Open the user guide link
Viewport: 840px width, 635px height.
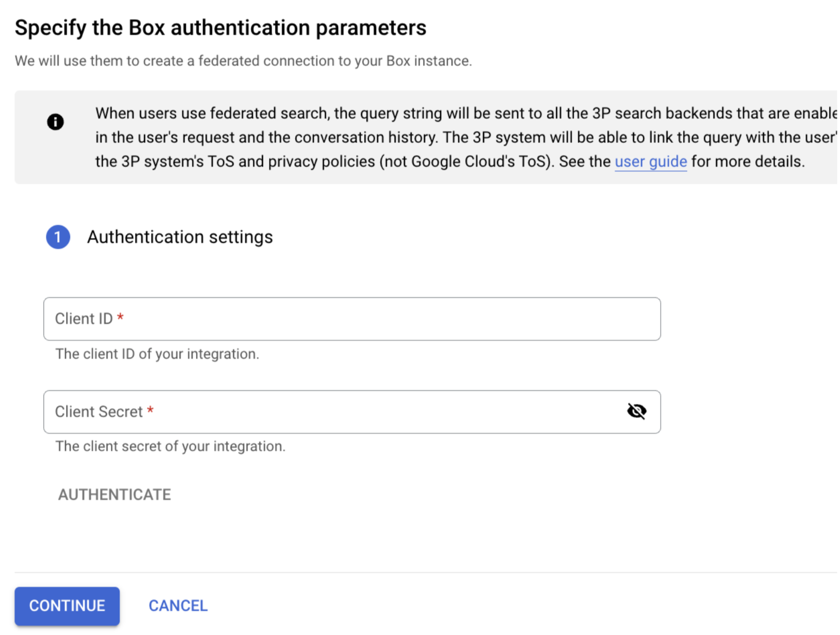click(x=650, y=161)
